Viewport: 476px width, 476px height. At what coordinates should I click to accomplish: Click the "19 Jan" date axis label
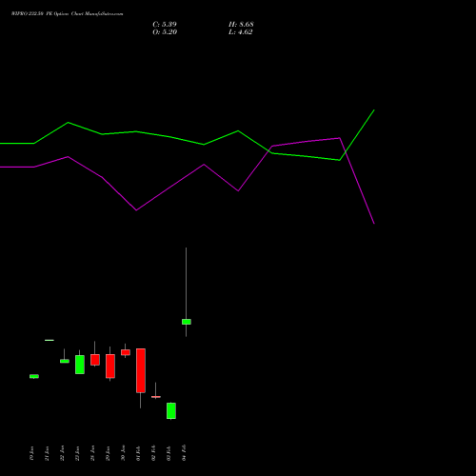pos(31,453)
